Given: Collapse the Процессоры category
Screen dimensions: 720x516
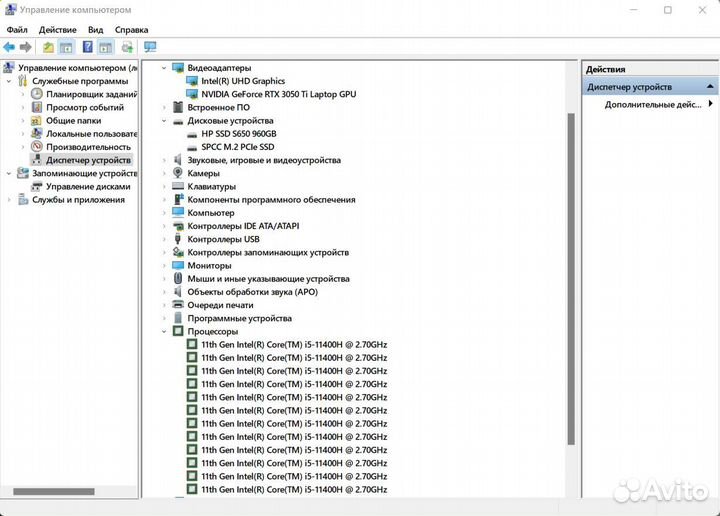Looking at the screenshot, I should (164, 331).
